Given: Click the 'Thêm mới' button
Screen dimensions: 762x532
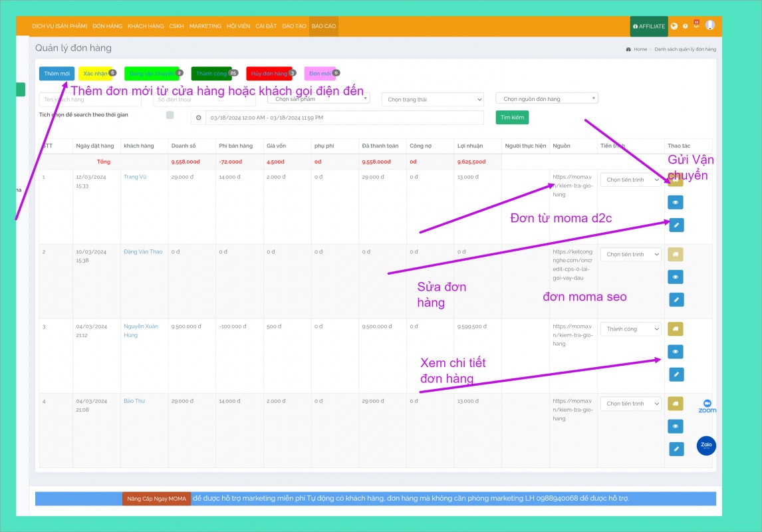Looking at the screenshot, I should click(x=57, y=74).
